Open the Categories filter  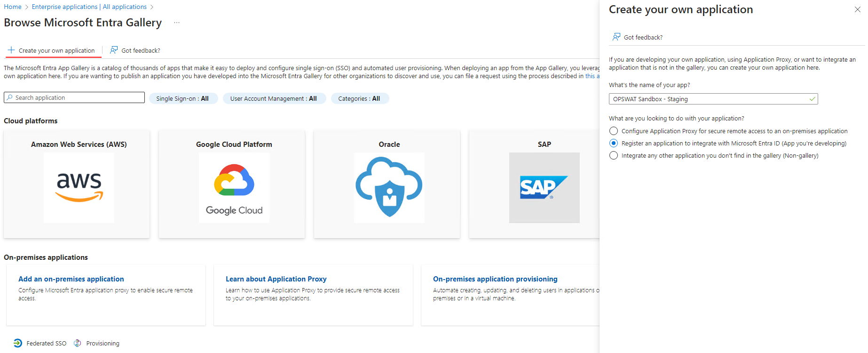[359, 98]
